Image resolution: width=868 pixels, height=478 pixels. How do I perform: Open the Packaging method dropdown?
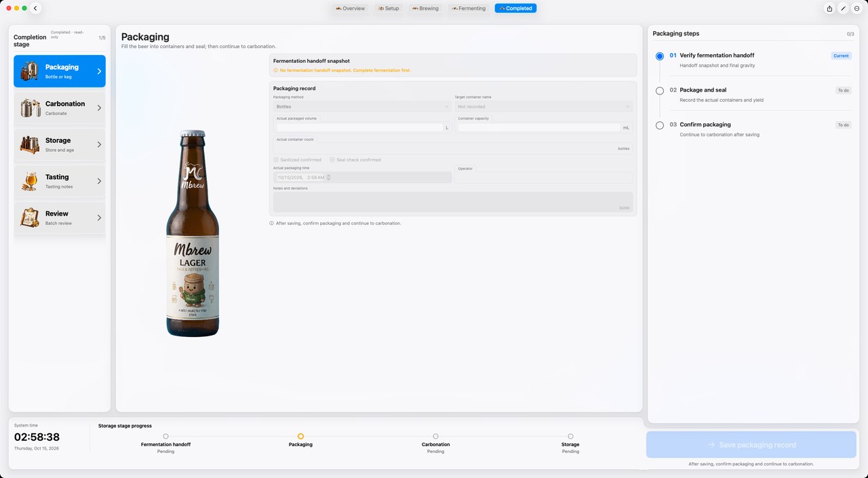[x=363, y=106]
